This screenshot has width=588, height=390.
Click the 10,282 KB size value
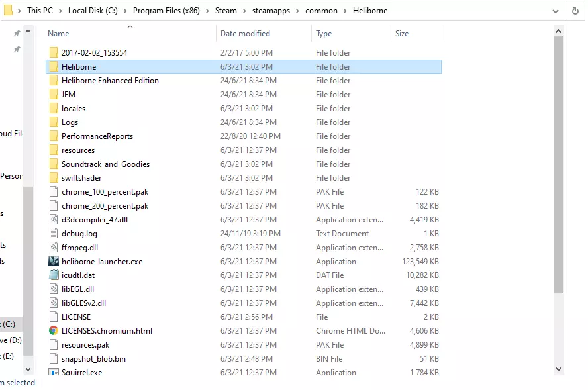[x=422, y=275]
